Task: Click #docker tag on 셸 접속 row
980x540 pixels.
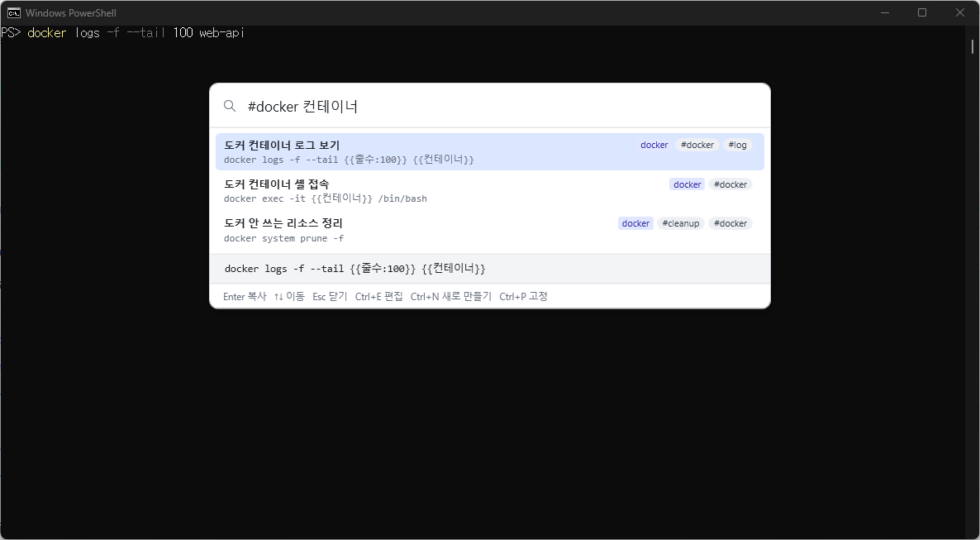Action: click(730, 184)
